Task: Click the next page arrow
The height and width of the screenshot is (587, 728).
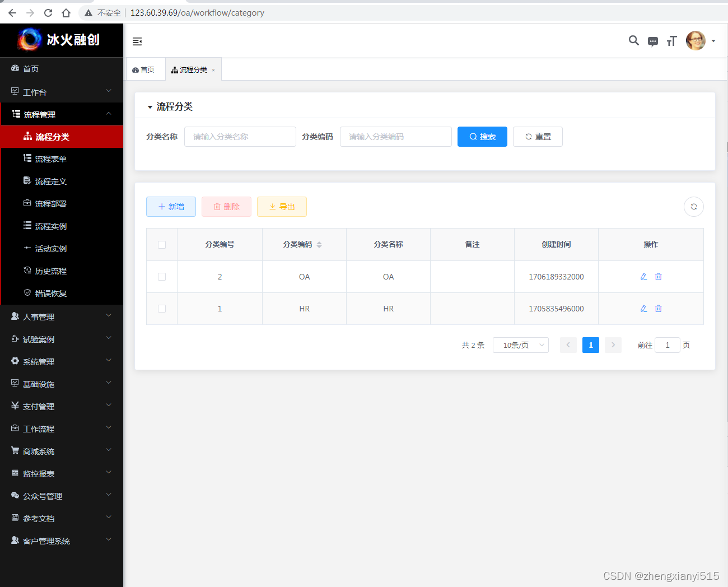Action: point(613,345)
